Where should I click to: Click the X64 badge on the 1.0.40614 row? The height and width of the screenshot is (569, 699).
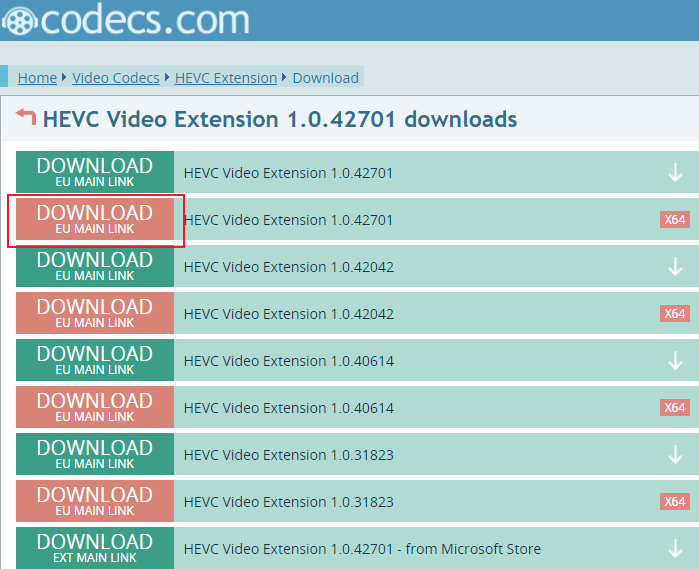675,408
